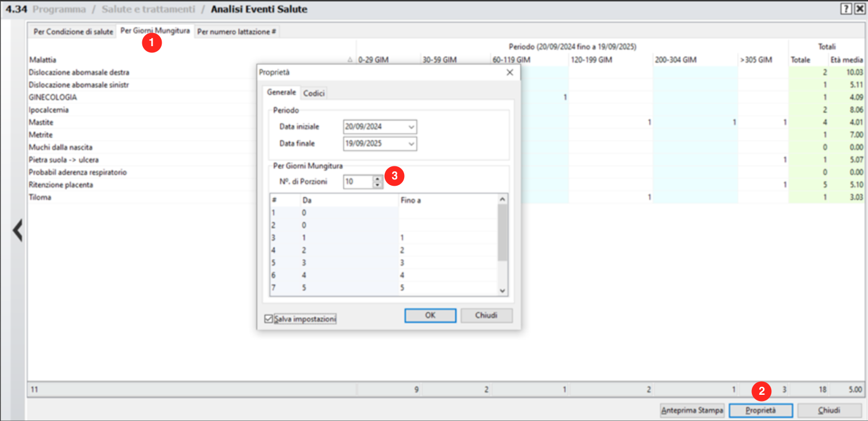
Task: Click Chiudi in the Proprietà dialog
Action: 486,316
